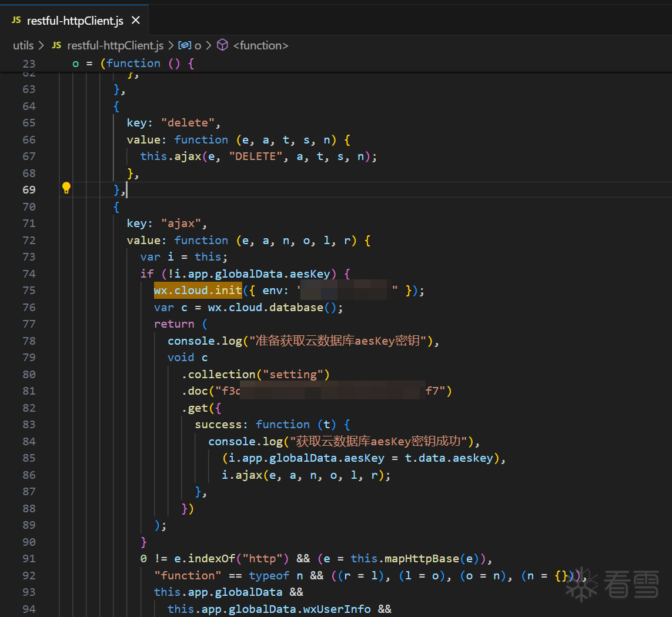This screenshot has width=672, height=617.
Task: Click line number 72 in the gutter
Action: point(29,240)
